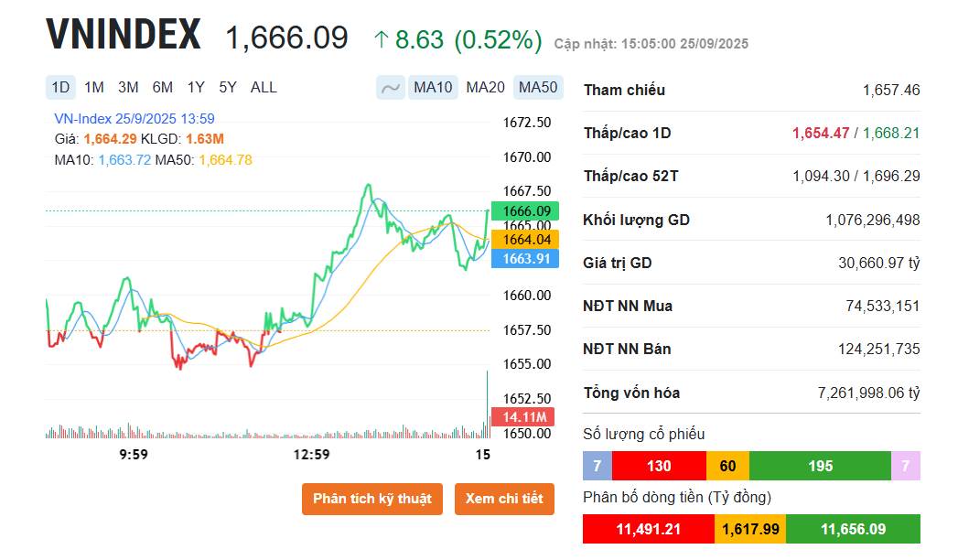Switch to the 1M time range
The image size is (958, 560).
[94, 87]
